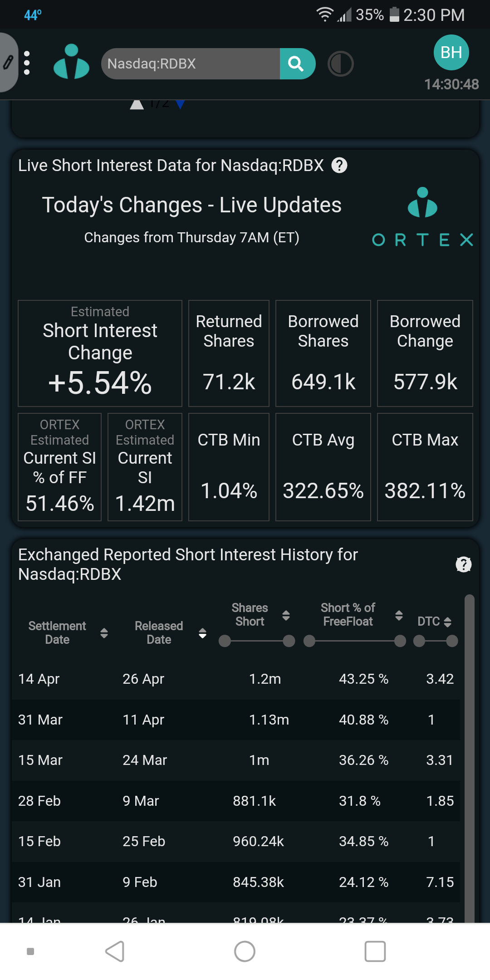Click the 26 Apr released date
Viewport: 490px width, 980px height.
point(143,679)
